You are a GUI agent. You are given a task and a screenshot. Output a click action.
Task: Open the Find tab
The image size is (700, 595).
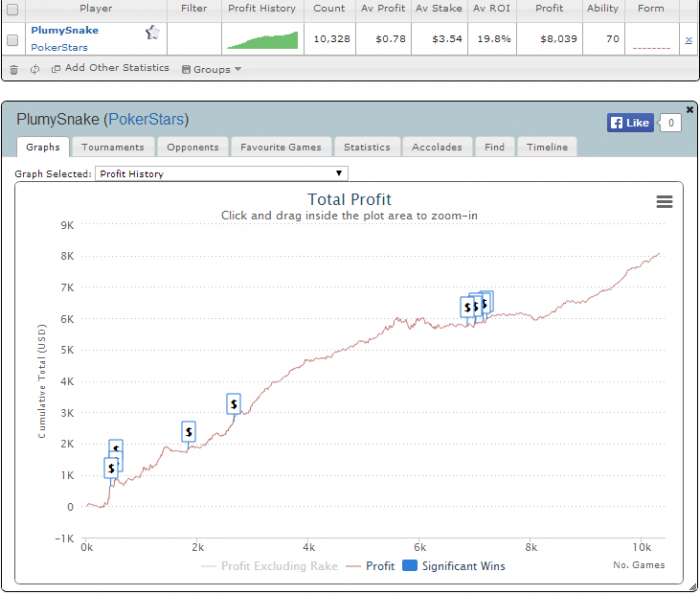(495, 147)
